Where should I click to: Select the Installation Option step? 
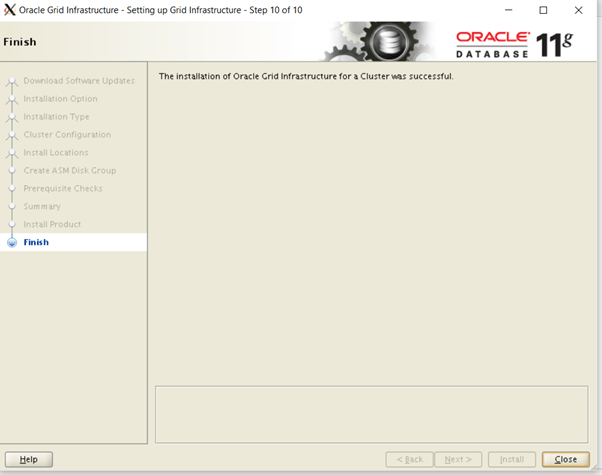click(x=60, y=98)
